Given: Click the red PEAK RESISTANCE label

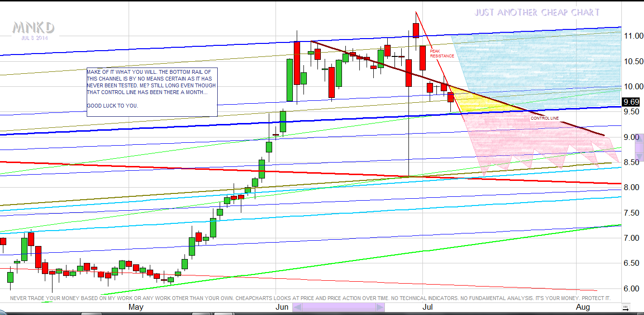Looking at the screenshot, I should pos(442,54).
